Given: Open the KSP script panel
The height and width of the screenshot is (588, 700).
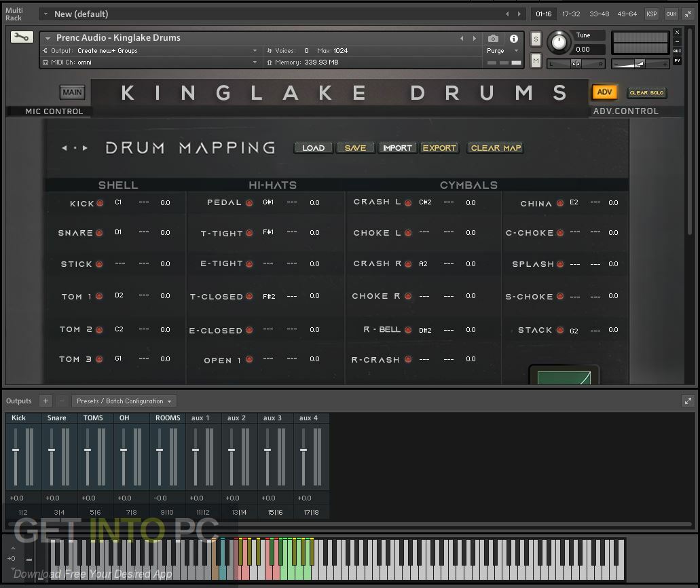Looking at the screenshot, I should click(651, 14).
